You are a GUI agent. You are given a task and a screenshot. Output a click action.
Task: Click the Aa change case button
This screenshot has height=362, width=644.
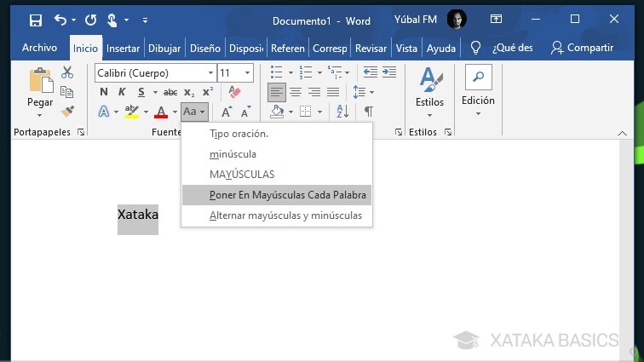pos(194,112)
